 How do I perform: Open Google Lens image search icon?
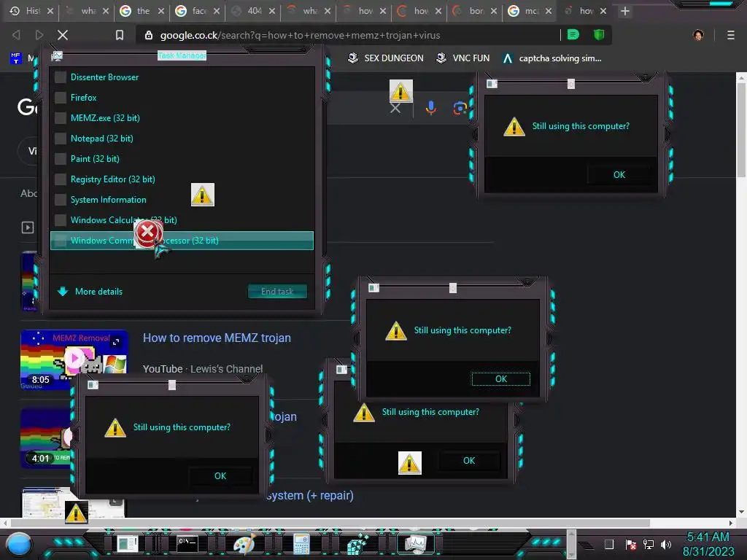[x=460, y=108]
